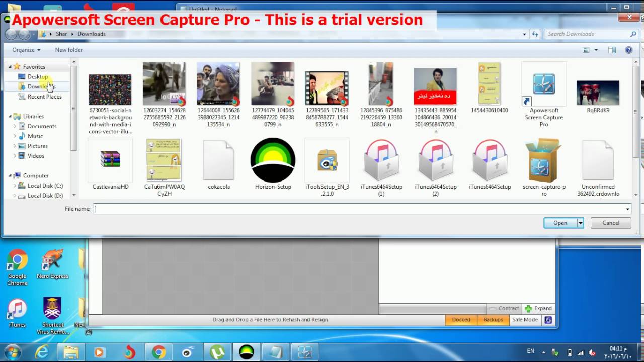Viewport: 644px width, 362px height.
Task: Select the iTunes6464Setup (2) file
Action: 436,167
